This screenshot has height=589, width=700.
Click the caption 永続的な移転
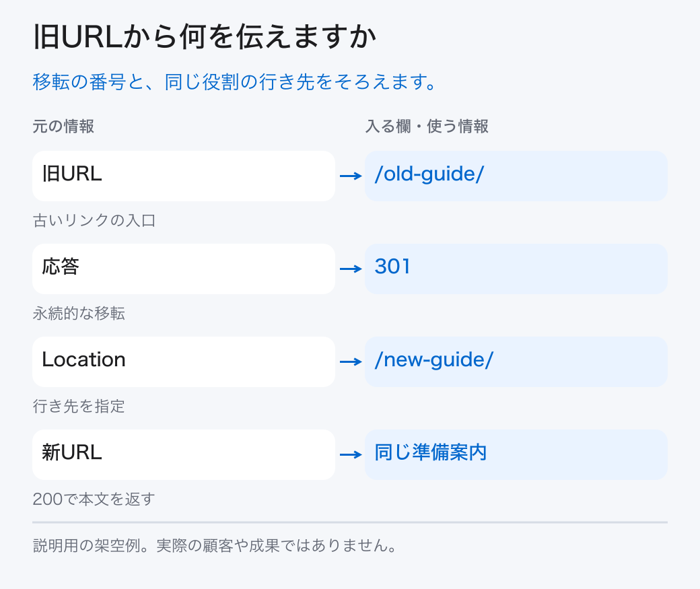tap(79, 314)
